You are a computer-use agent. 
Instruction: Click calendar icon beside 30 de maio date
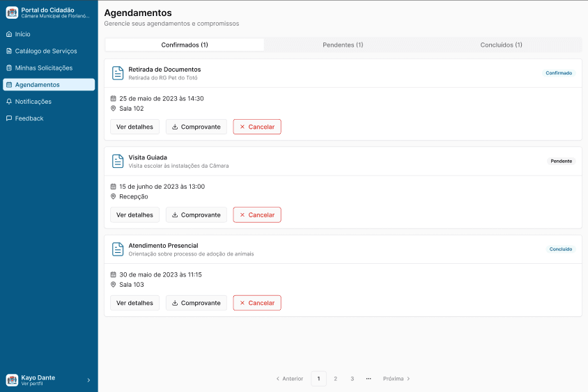pyautogui.click(x=114, y=275)
